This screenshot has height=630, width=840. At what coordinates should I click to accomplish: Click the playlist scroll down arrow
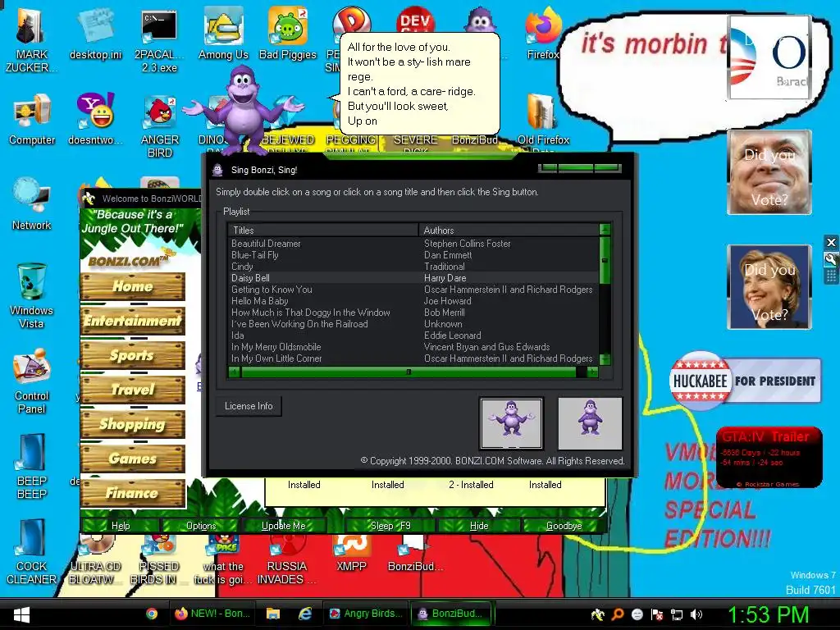tap(605, 359)
